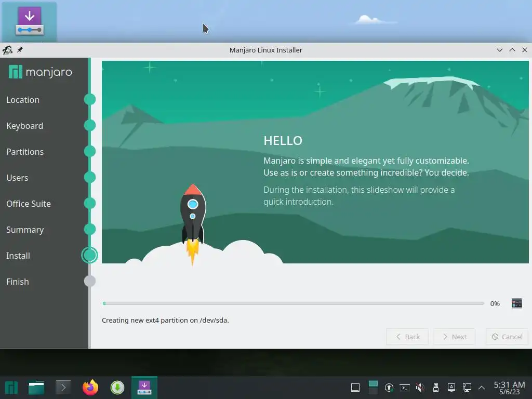
Task: Select the Location step in the sidebar
Action: 23,100
